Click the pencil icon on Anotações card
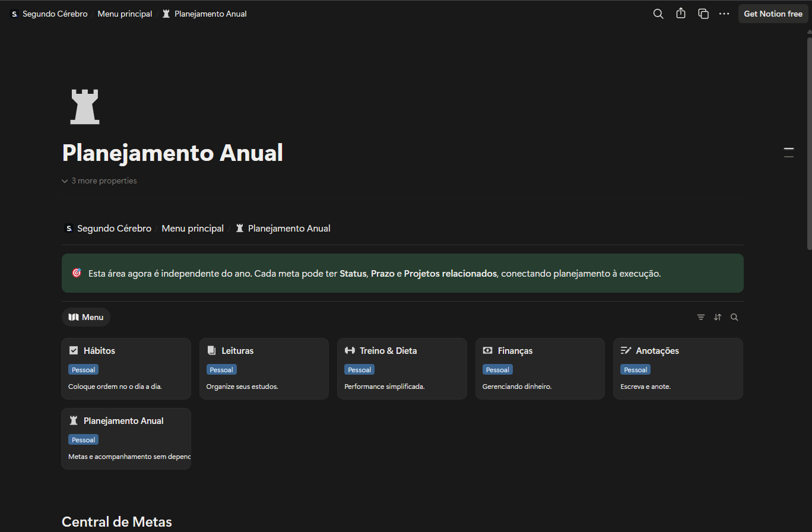 tap(626, 350)
